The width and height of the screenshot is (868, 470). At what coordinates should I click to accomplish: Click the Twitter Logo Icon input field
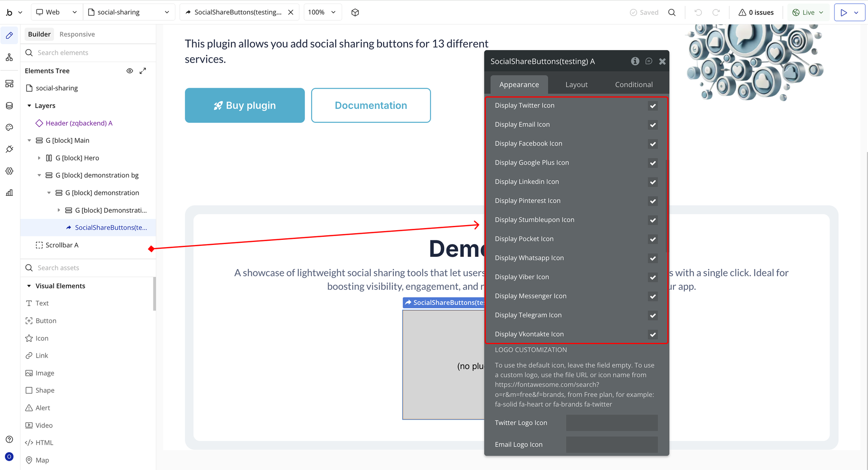click(612, 423)
